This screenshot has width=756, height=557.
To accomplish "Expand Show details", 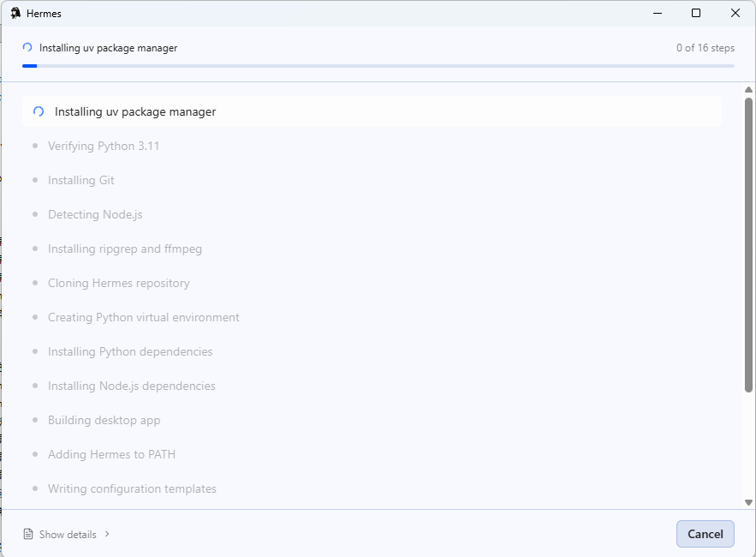I will pos(67,535).
